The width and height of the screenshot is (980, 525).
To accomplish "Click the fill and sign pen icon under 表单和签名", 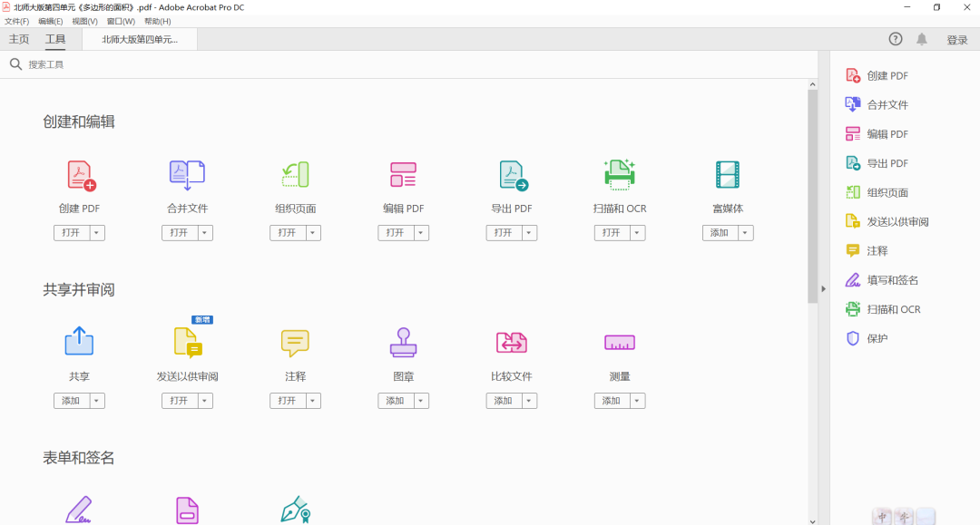I will (79, 510).
